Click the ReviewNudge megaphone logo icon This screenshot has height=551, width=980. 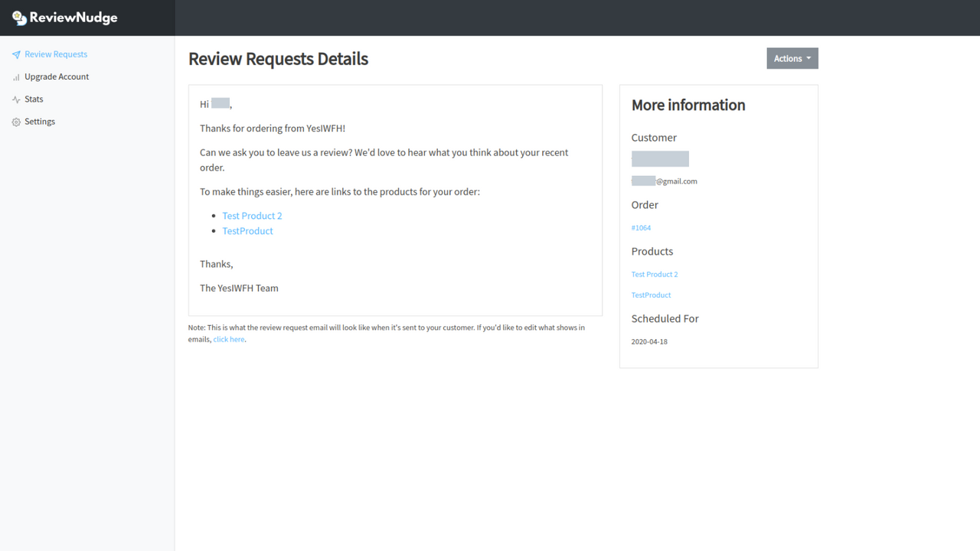pos(19,17)
